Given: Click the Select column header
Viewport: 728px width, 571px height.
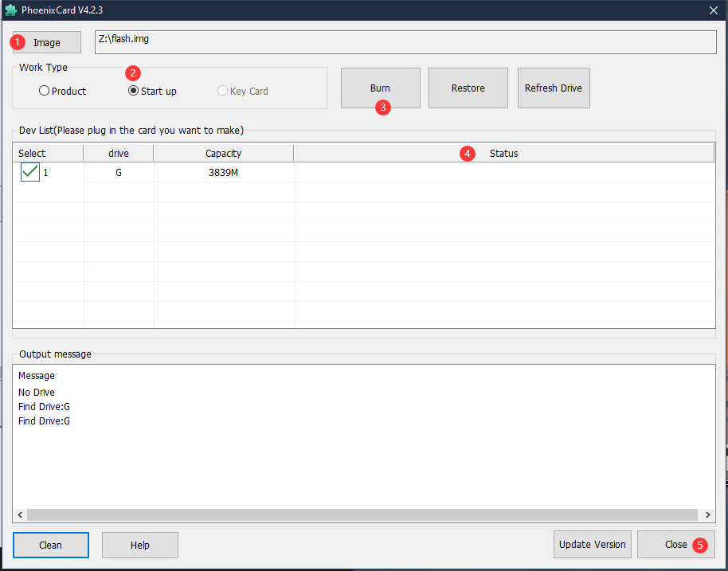Looking at the screenshot, I should [48, 153].
